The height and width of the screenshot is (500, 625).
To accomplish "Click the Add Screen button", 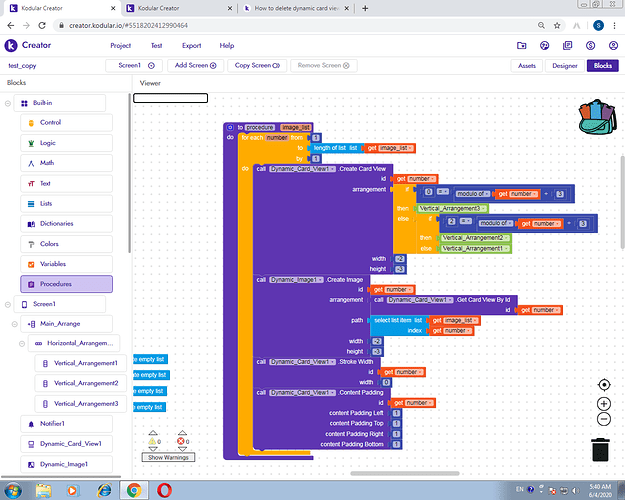I will pos(194,65).
